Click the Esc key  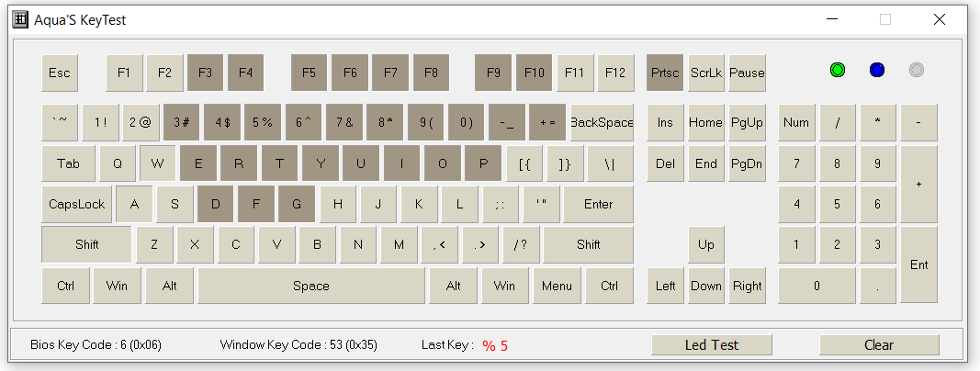coord(60,73)
